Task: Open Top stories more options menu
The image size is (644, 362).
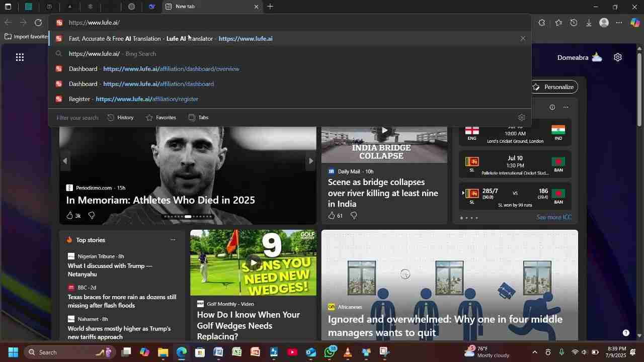Action: coord(173,240)
